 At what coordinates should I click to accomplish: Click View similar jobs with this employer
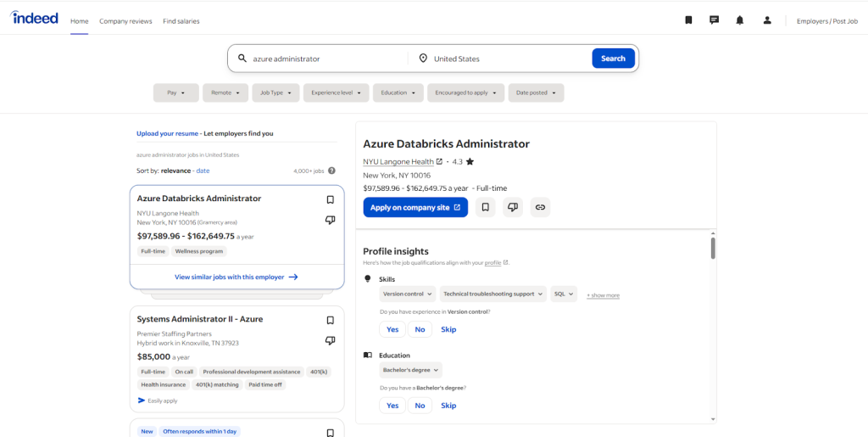coord(236,277)
